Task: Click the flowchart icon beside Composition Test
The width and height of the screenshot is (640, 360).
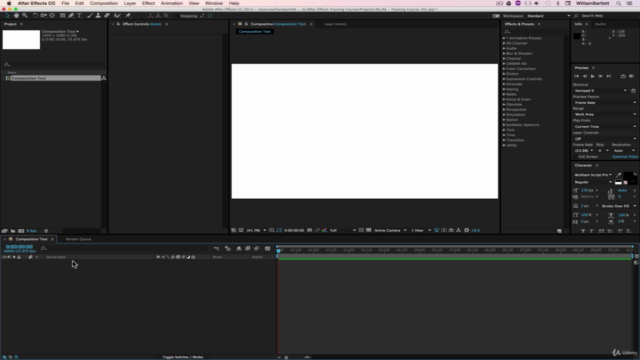Action: click(x=104, y=78)
